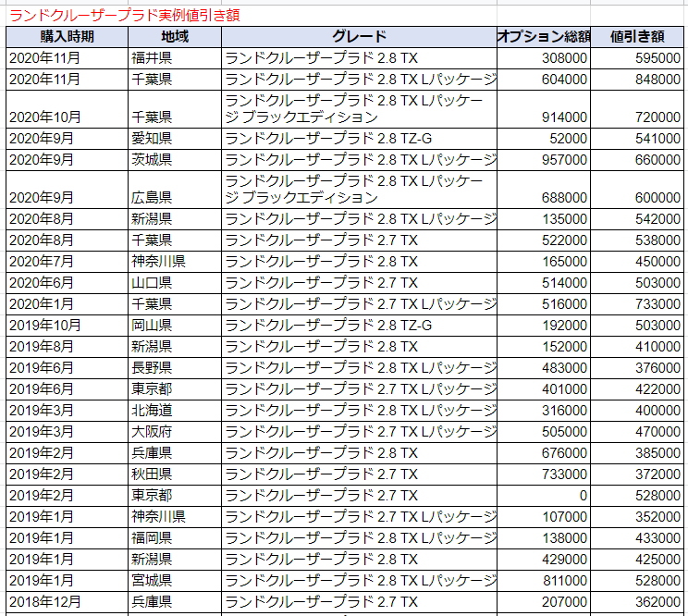This screenshot has width=688, height=616.
Task: Select the red title ランドクルーザープラド実例値引き額
Action: (x=125, y=16)
